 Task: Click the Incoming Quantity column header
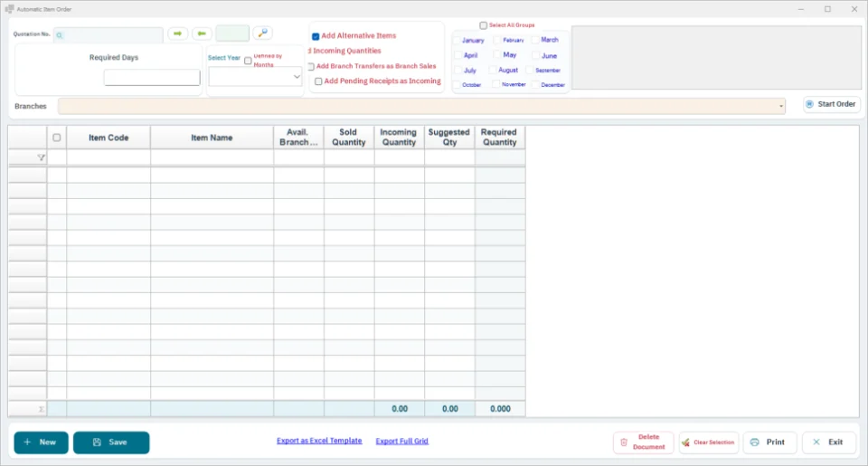(399, 138)
